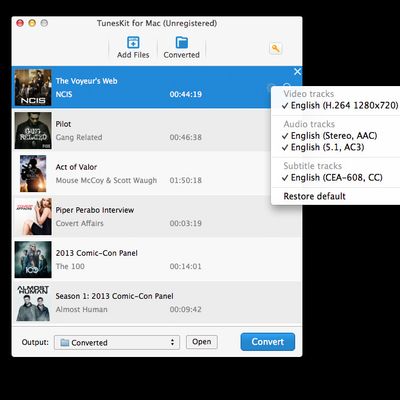Select The 100 thumbnail
400x400 pixels.
[x=33, y=259]
